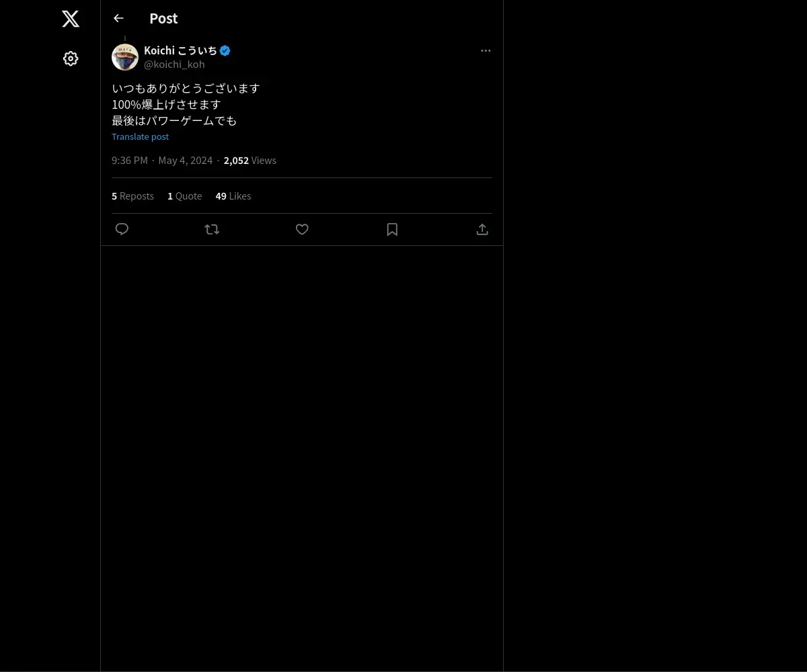Click the Japanese post text body
Viewport: 807px width, 672px height.
coord(186,104)
